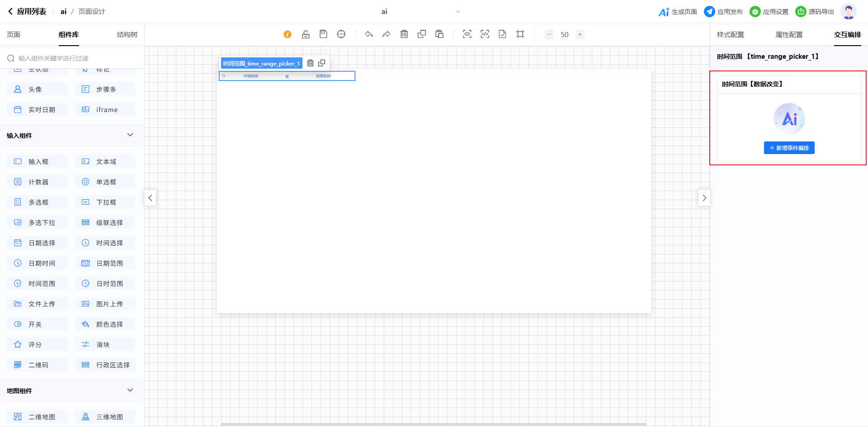Redo the last undone action
868x427 pixels.
pyautogui.click(x=387, y=34)
